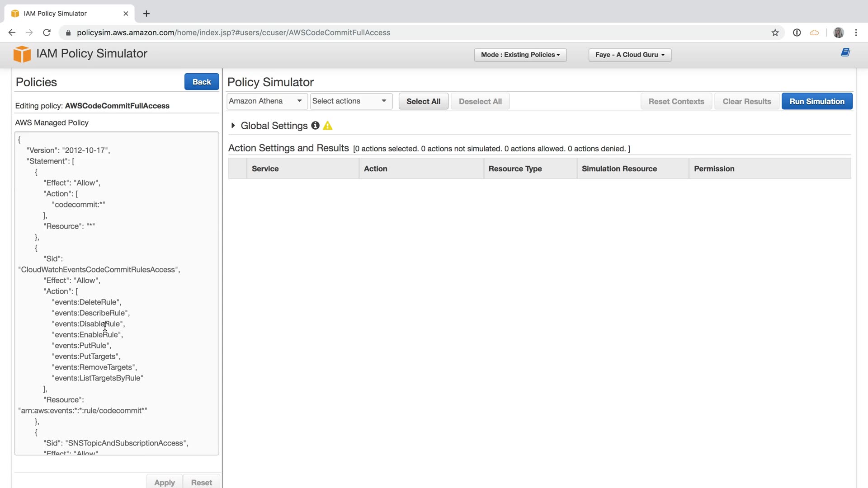
Task: Open the Select actions dropdown
Action: click(x=350, y=101)
